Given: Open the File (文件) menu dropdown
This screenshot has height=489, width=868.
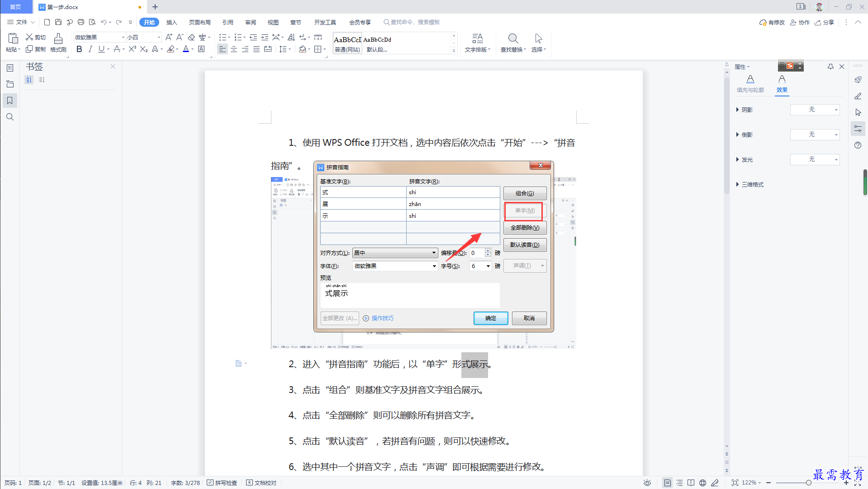Looking at the screenshot, I should coord(21,22).
